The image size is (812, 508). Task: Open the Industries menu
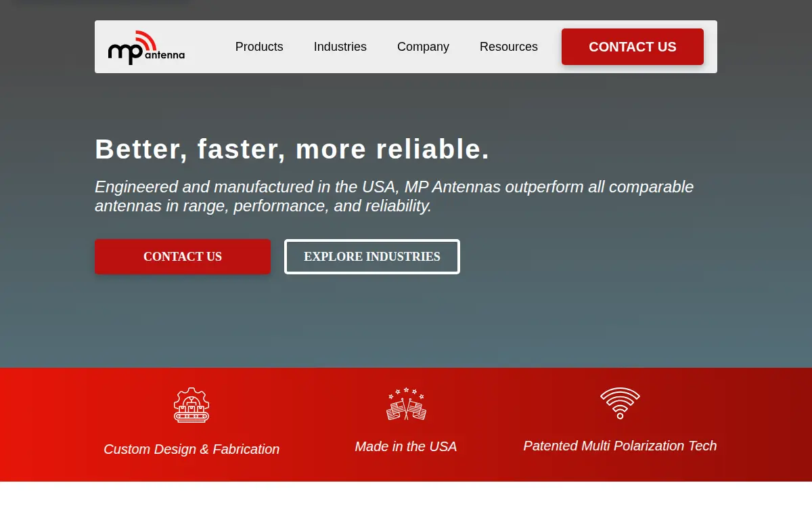pos(340,47)
